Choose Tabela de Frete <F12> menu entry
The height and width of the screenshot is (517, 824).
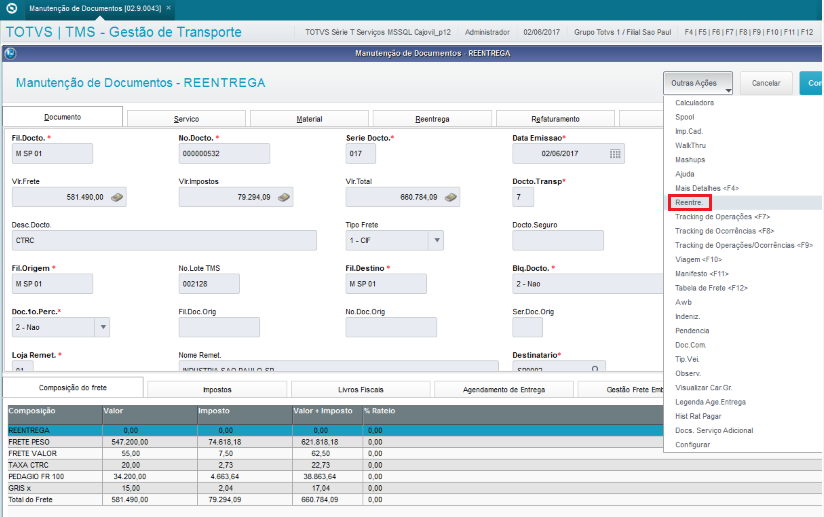pyautogui.click(x=711, y=288)
